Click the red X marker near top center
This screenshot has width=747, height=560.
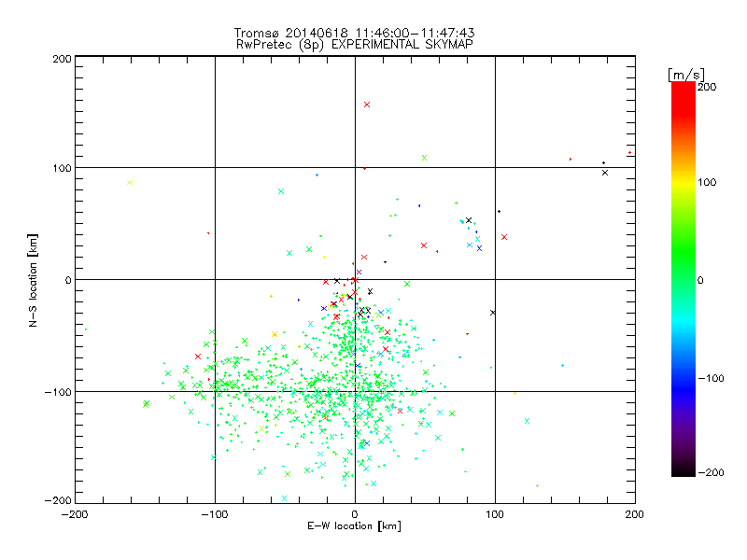pos(367,105)
